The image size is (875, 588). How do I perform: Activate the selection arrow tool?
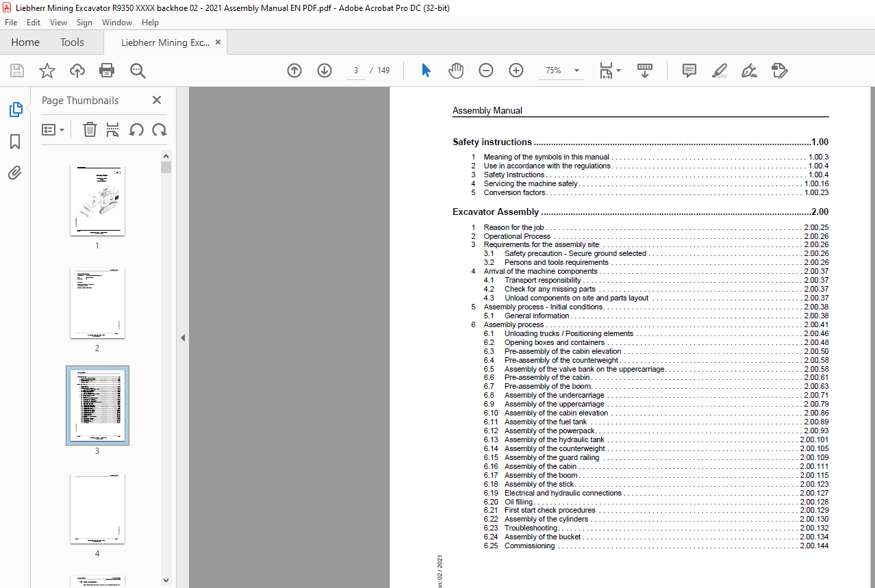click(426, 71)
